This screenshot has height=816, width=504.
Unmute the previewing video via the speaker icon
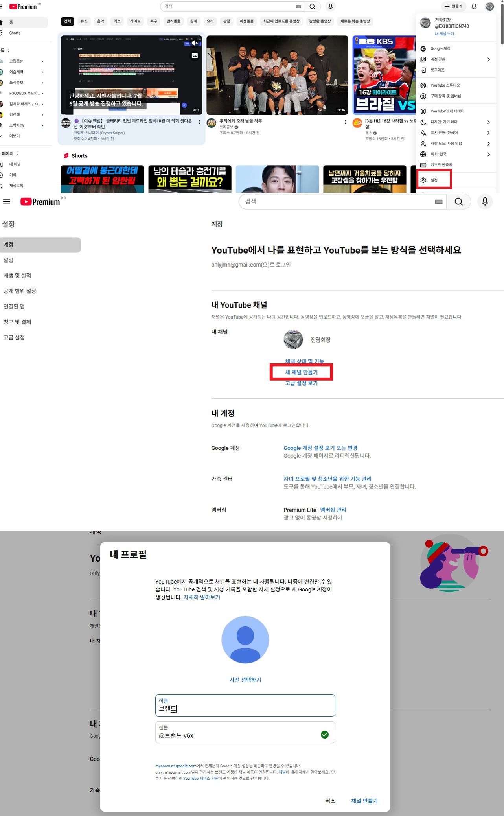[195, 43]
